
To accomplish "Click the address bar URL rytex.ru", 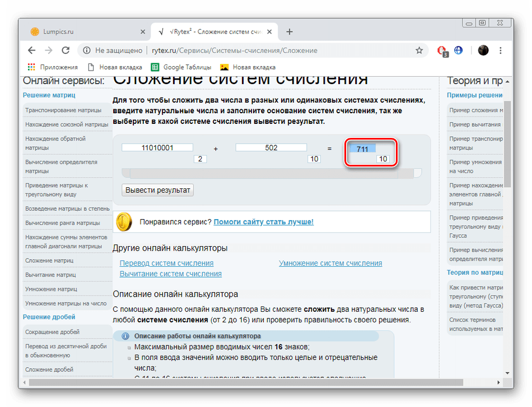I will pos(235,50).
